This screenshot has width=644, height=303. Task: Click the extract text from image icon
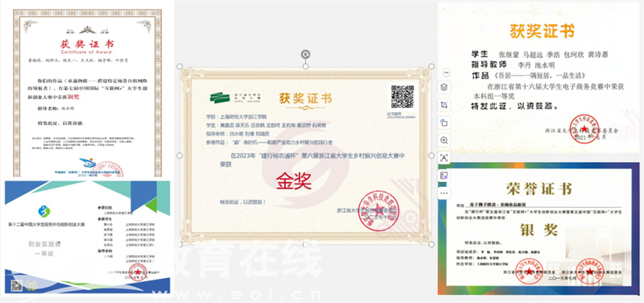tap(444, 157)
